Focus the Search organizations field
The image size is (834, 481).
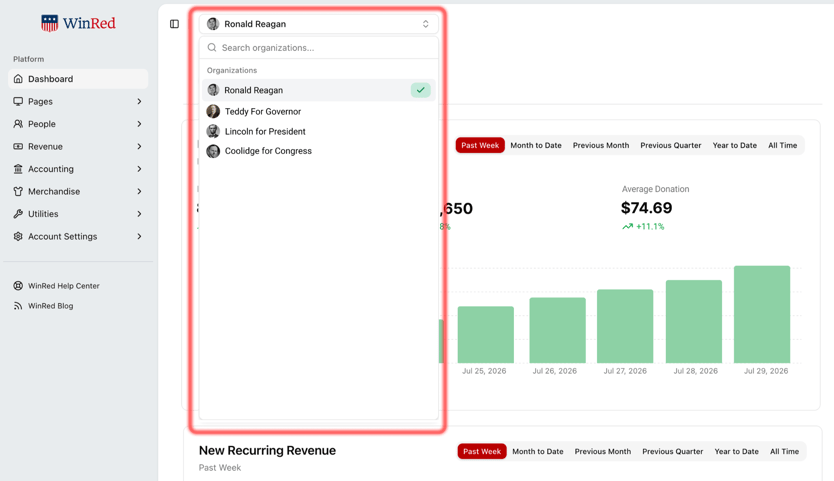(x=319, y=48)
